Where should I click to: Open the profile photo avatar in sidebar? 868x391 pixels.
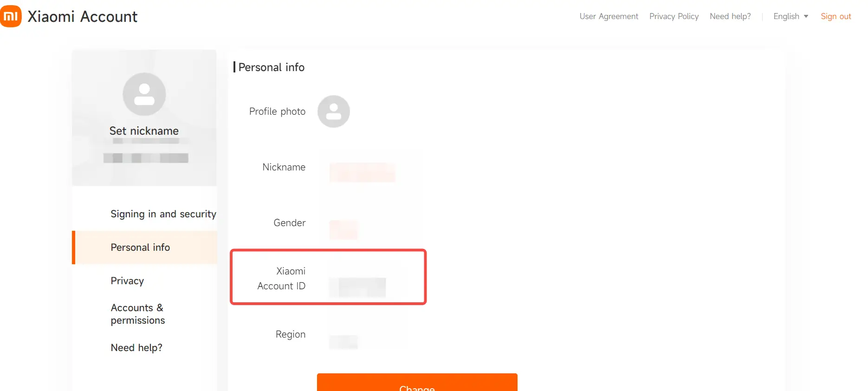[144, 94]
